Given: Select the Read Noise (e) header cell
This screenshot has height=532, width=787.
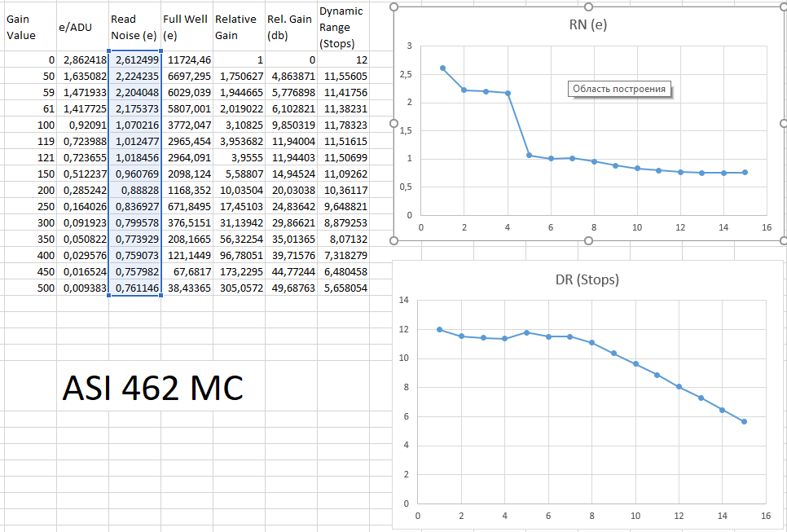Looking at the screenshot, I should coord(134,28).
